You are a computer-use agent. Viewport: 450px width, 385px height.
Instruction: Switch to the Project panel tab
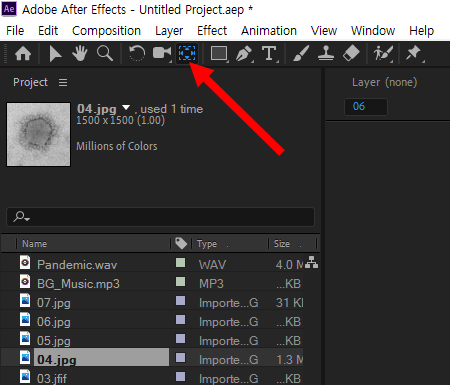(30, 82)
